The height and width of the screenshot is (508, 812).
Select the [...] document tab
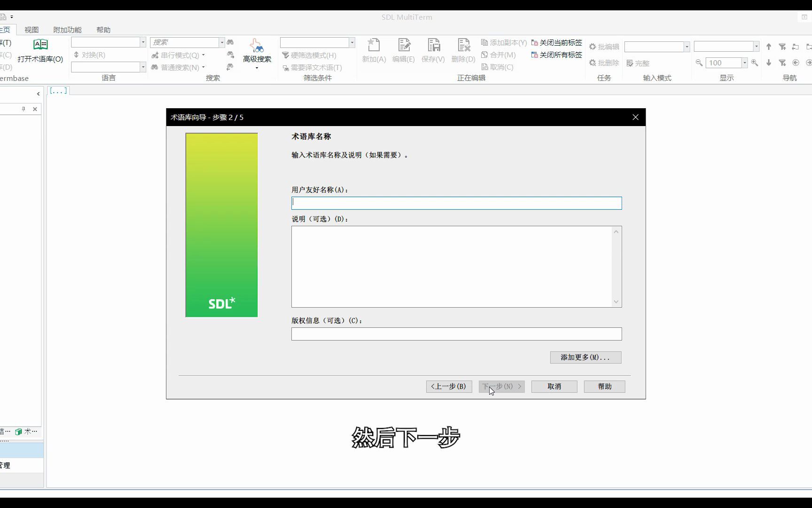point(58,90)
